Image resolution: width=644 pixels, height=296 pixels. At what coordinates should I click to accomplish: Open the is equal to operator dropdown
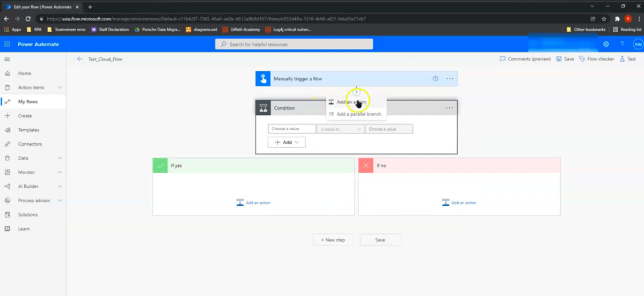coord(340,129)
